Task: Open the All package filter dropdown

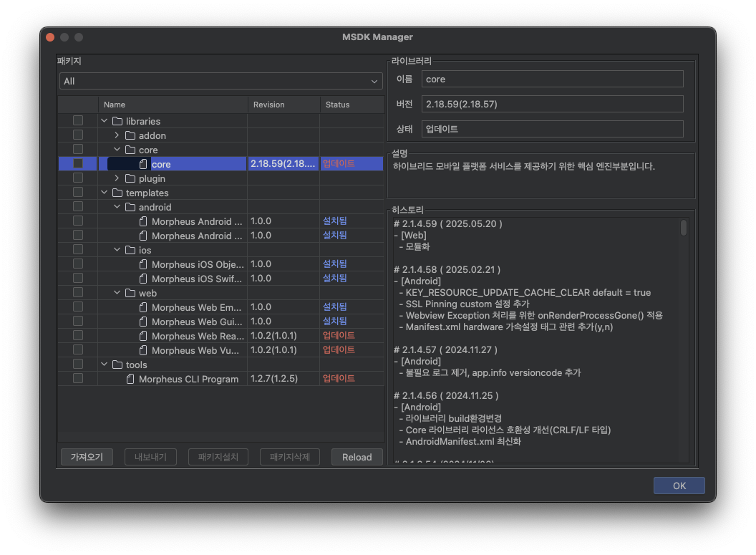Action: (220, 81)
